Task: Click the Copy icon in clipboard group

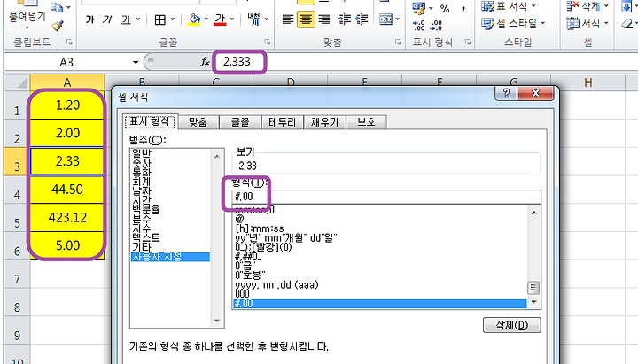Action: (56, 8)
